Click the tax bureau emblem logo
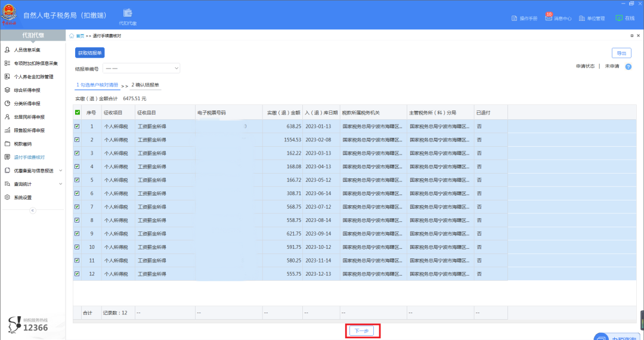 pyautogui.click(x=8, y=14)
